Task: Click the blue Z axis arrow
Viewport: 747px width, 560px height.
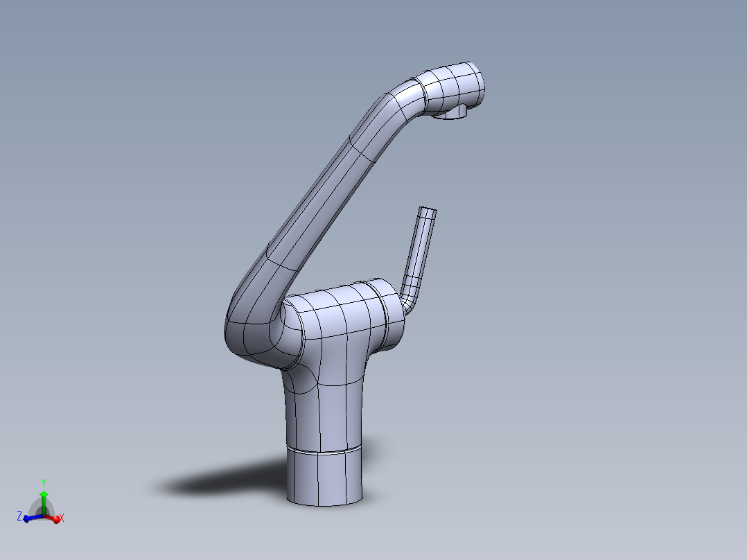Action: (26, 518)
